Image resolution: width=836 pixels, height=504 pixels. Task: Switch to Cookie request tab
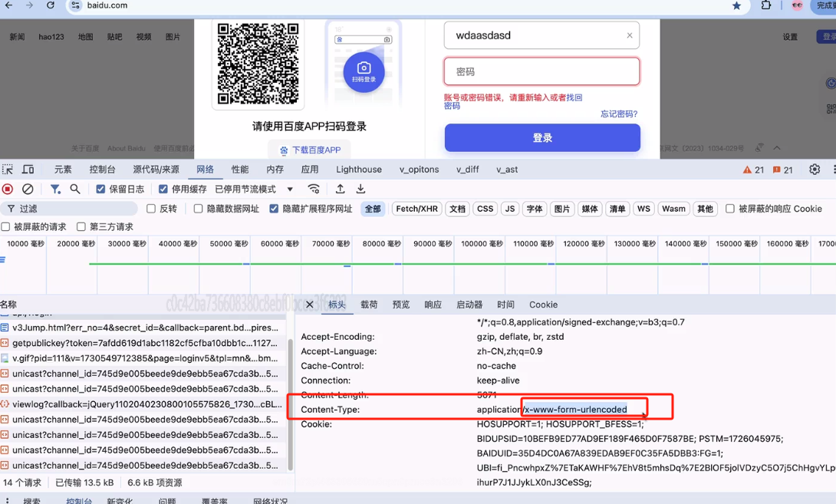pos(543,305)
